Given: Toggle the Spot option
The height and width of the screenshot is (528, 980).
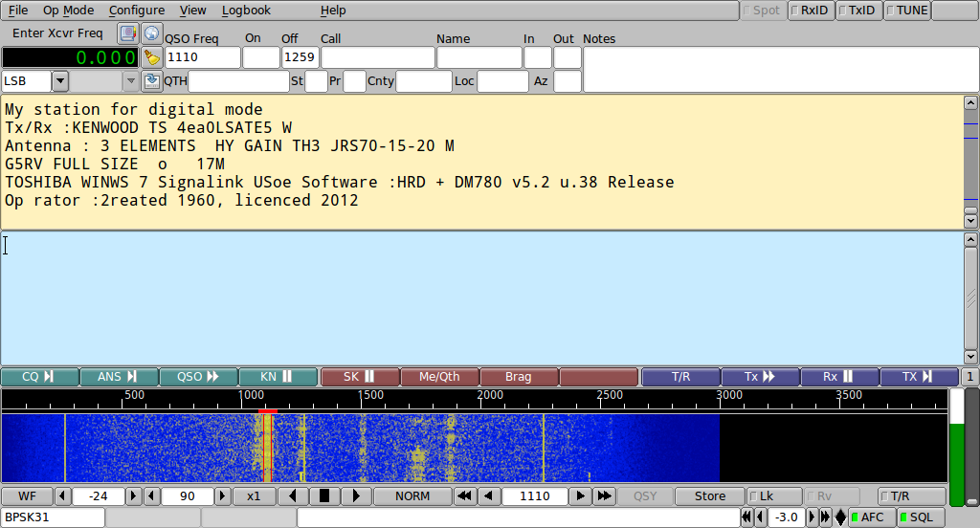Looking at the screenshot, I should (x=763, y=11).
